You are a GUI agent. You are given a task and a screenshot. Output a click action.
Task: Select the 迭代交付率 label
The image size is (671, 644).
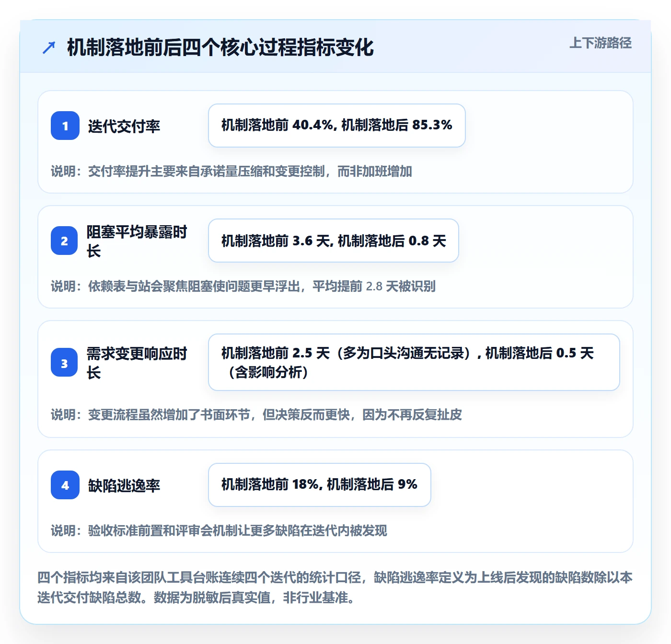click(124, 126)
